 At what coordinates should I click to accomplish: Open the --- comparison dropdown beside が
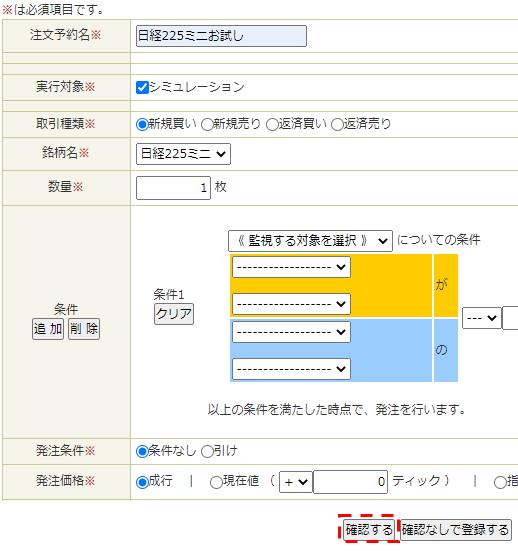tap(481, 318)
